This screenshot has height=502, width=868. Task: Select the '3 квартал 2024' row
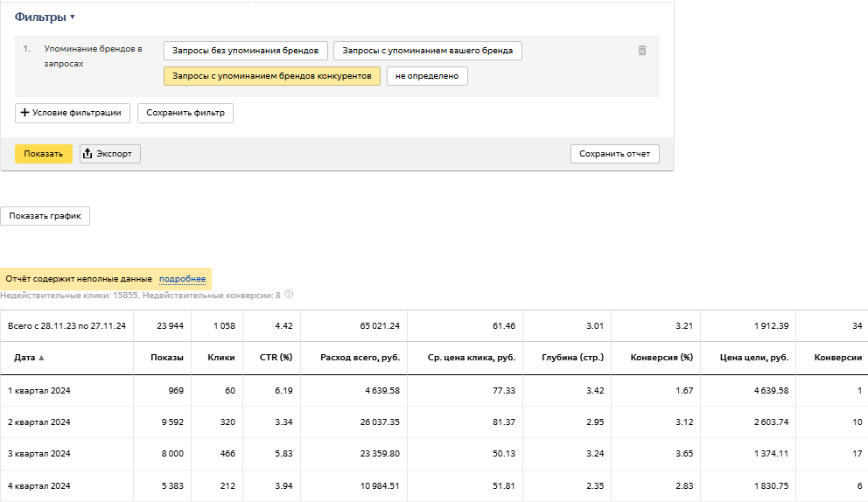click(x=39, y=454)
